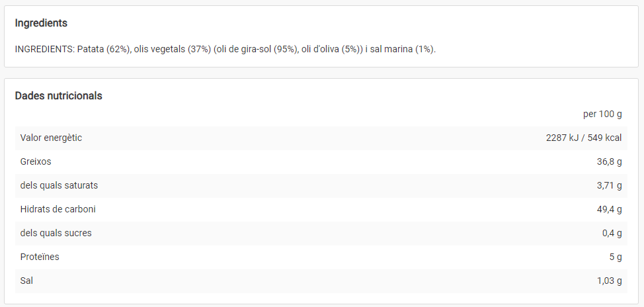Screen dimensions: 644x307
Task: Click the 49,4 g carbohydrate value
Action: (x=609, y=209)
